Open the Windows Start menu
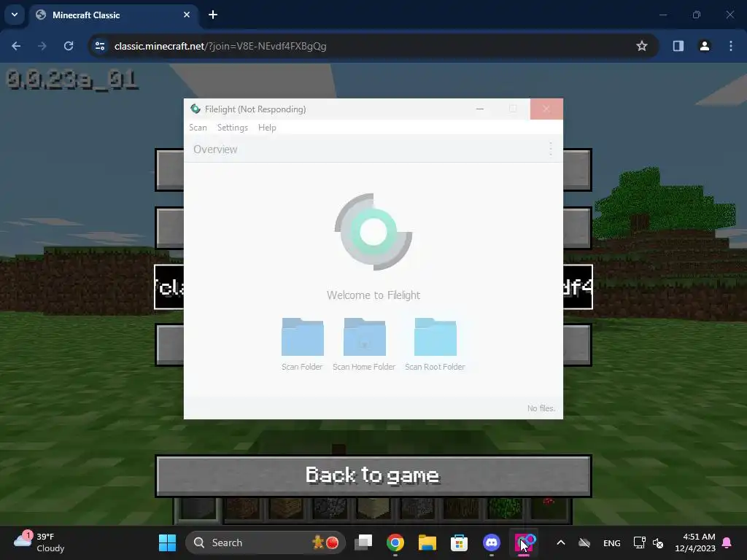The width and height of the screenshot is (747, 560). click(167, 542)
